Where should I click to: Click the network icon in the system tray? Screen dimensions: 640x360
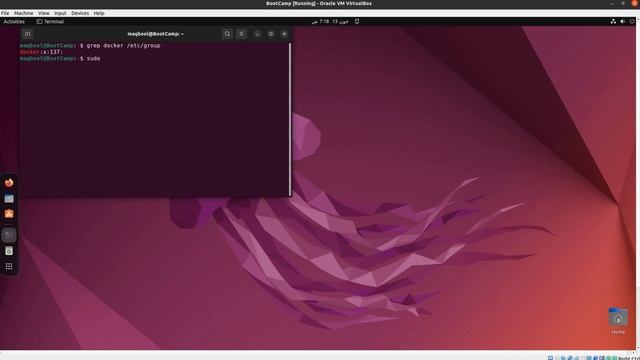click(x=613, y=22)
